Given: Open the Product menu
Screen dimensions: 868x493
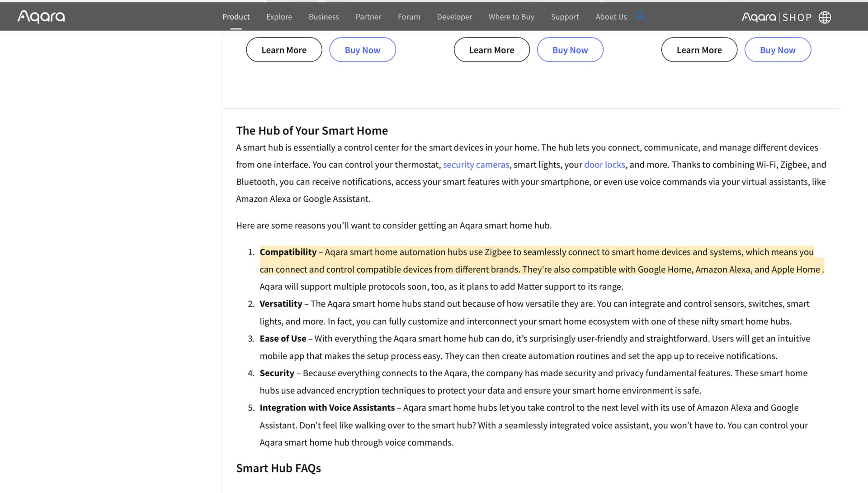Looking at the screenshot, I should 236,17.
